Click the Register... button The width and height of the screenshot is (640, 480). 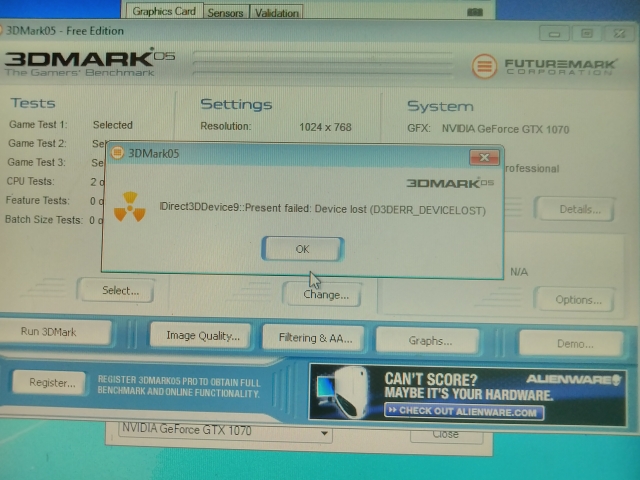50,382
